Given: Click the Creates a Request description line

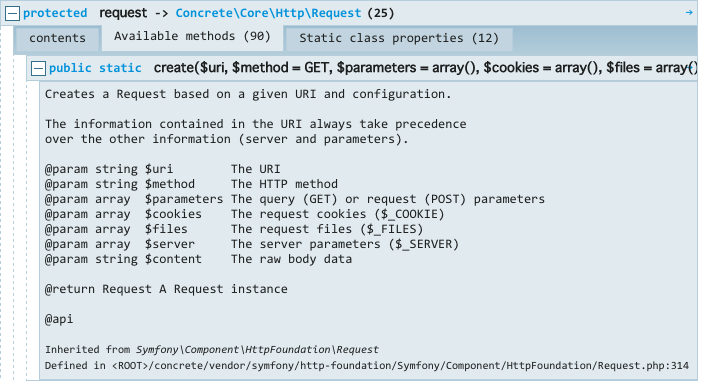Looking at the screenshot, I should coord(248,94).
